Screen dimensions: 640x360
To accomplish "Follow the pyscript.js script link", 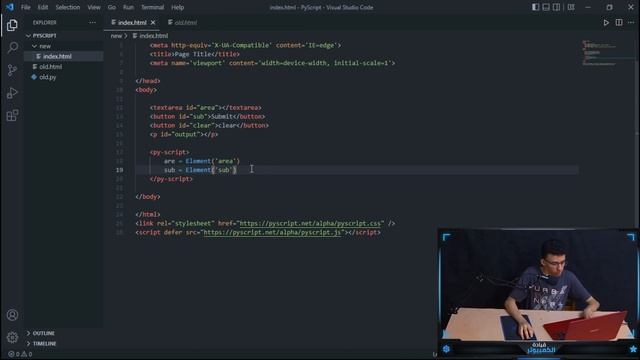I will pos(272,232).
